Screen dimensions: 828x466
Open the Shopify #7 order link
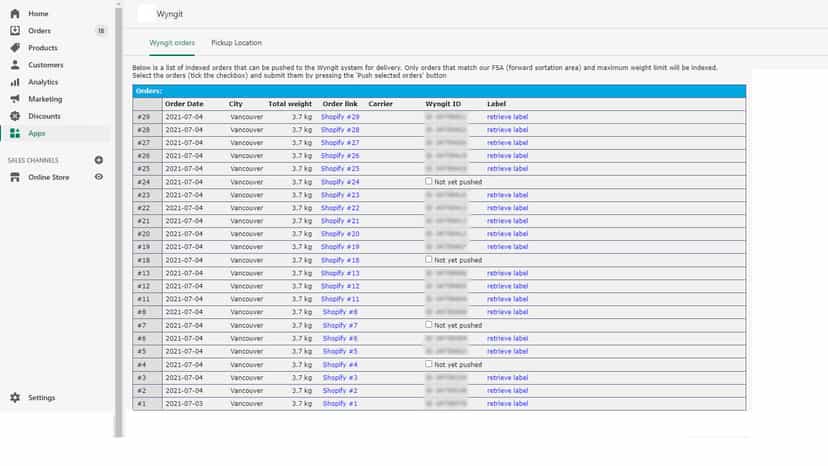click(x=340, y=325)
